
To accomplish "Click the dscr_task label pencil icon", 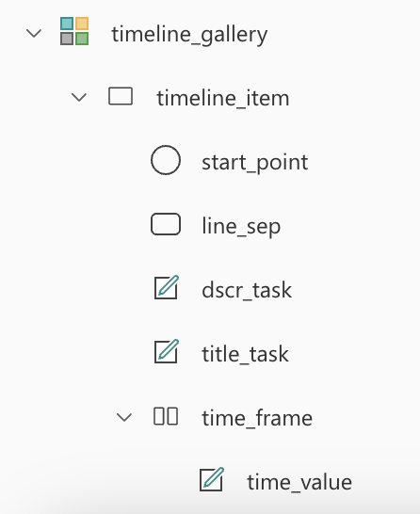I will pos(167,287).
